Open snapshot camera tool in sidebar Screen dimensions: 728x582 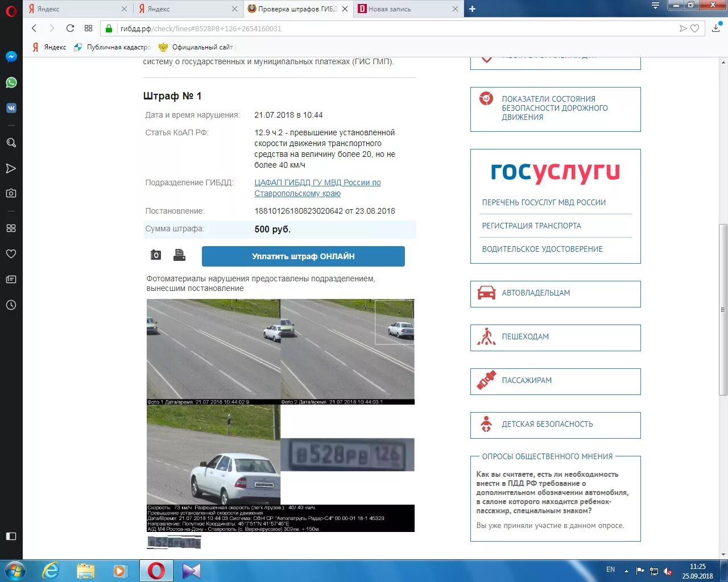(x=11, y=193)
